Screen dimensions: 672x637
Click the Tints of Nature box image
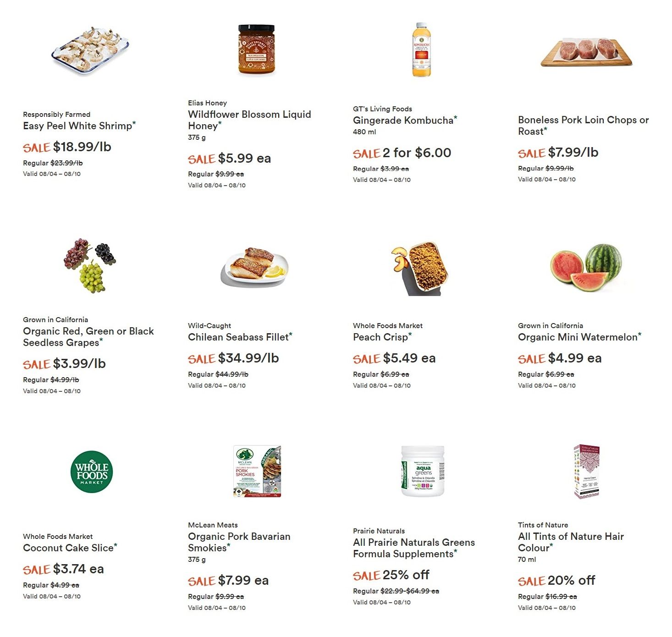[587, 471]
